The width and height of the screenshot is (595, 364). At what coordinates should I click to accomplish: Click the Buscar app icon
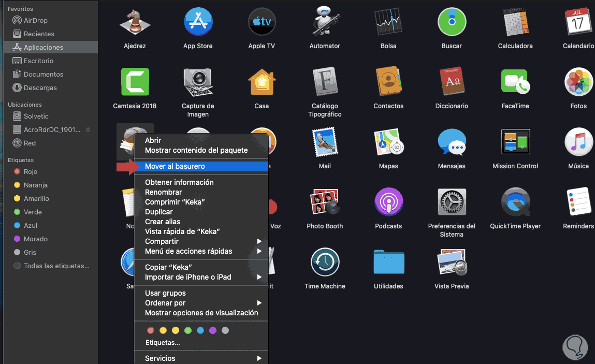[x=452, y=22]
